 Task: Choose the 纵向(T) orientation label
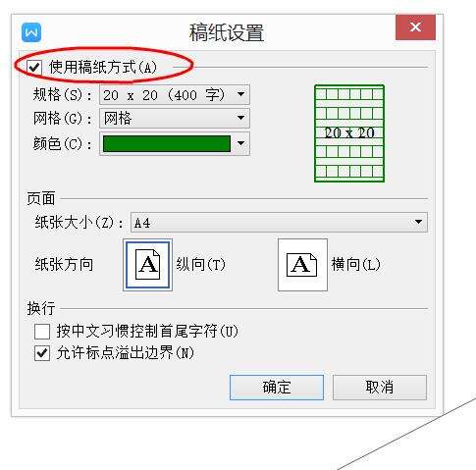(201, 264)
